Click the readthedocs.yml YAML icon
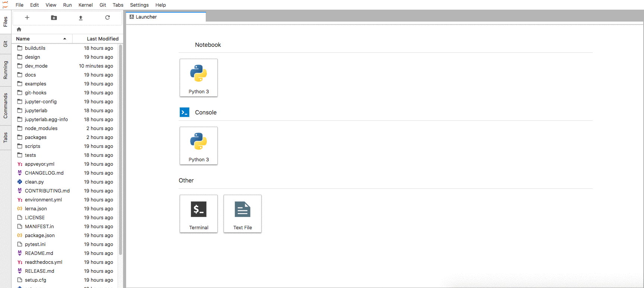The image size is (644, 288). 20,262
